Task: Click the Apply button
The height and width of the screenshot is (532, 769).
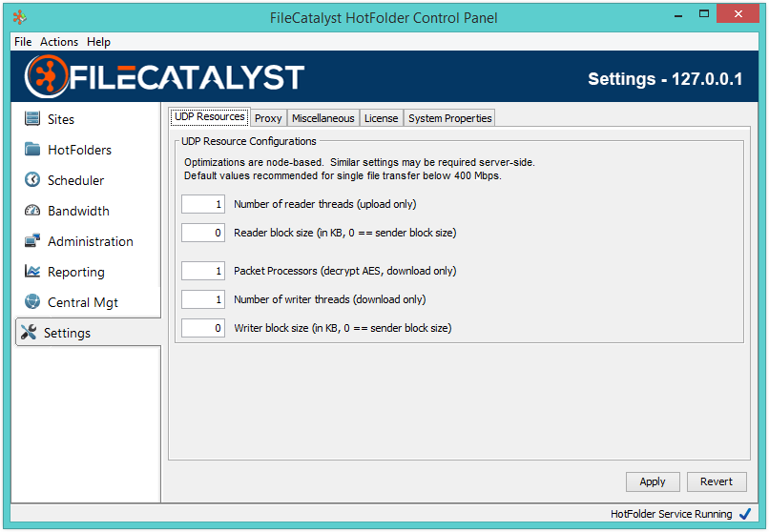Action: point(653,481)
